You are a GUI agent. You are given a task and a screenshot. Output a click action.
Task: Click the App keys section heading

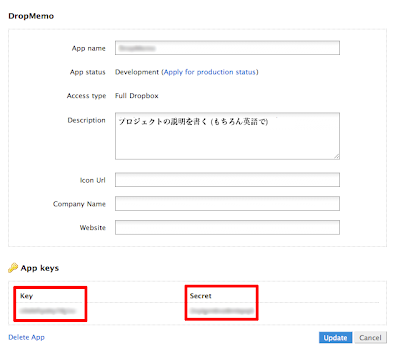pos(40,268)
